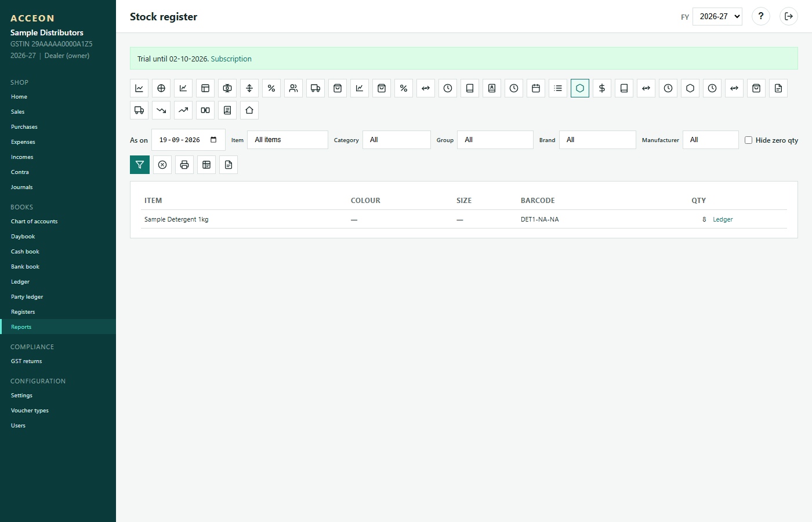Open Registers in the sidebar

coord(58,312)
